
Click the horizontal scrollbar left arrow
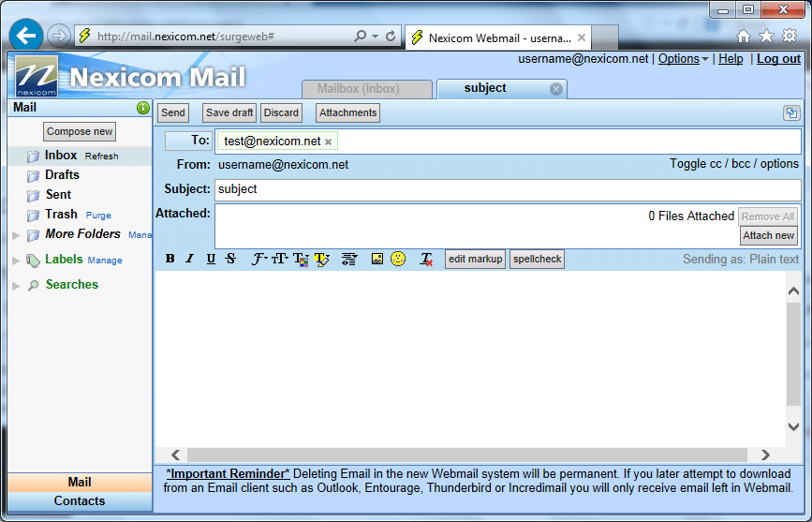coord(175,455)
